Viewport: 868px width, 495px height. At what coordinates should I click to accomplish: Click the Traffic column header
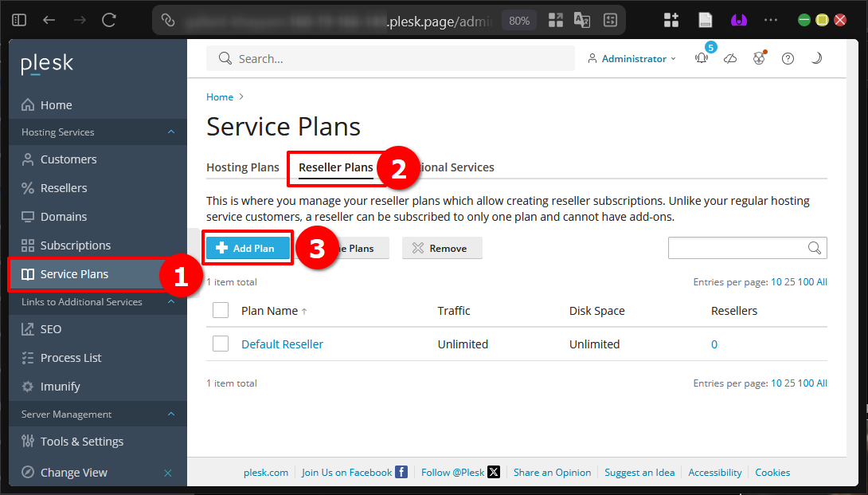pos(453,311)
